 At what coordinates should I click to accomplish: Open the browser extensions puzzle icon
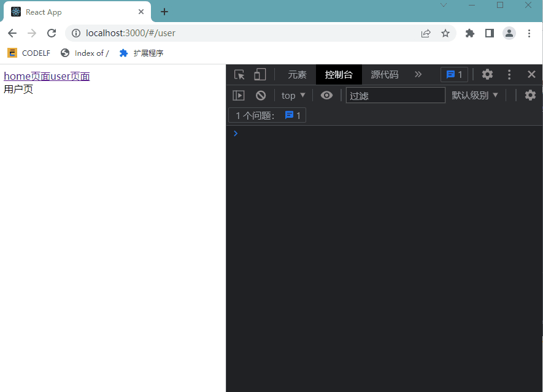[x=469, y=33]
